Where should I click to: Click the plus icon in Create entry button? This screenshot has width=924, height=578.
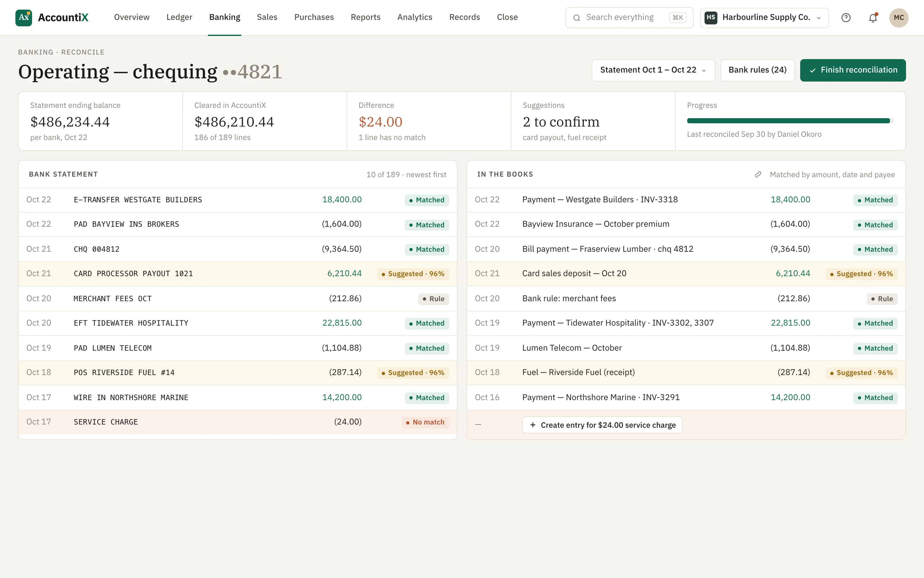point(533,425)
